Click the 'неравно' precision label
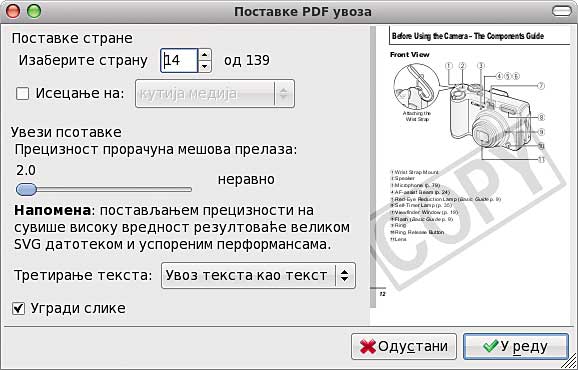The image size is (578, 370). pyautogui.click(x=246, y=179)
